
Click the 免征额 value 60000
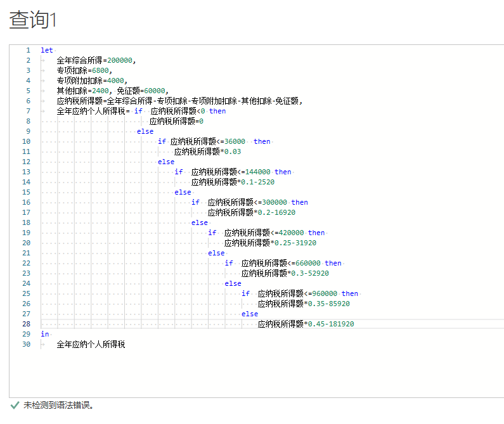click(155, 91)
